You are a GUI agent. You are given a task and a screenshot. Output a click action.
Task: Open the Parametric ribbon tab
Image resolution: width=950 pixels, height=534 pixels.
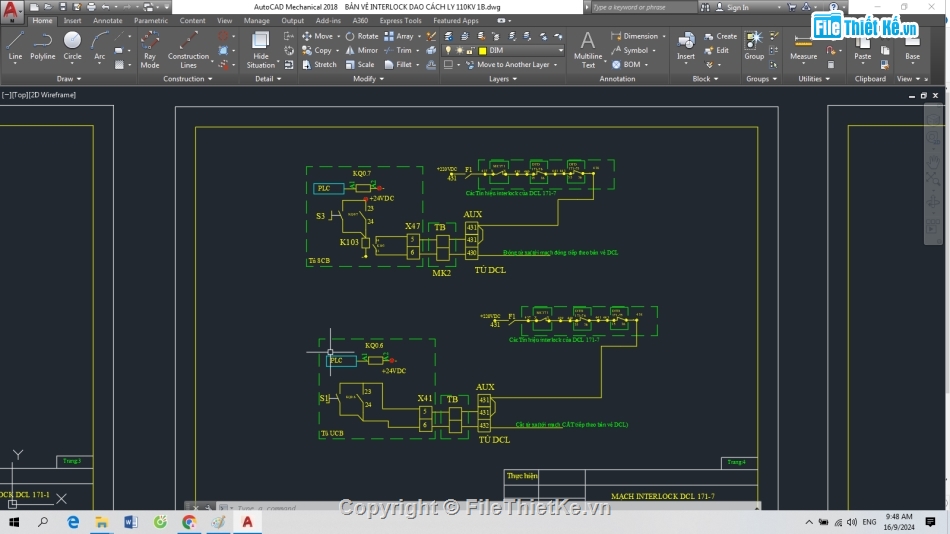click(151, 21)
